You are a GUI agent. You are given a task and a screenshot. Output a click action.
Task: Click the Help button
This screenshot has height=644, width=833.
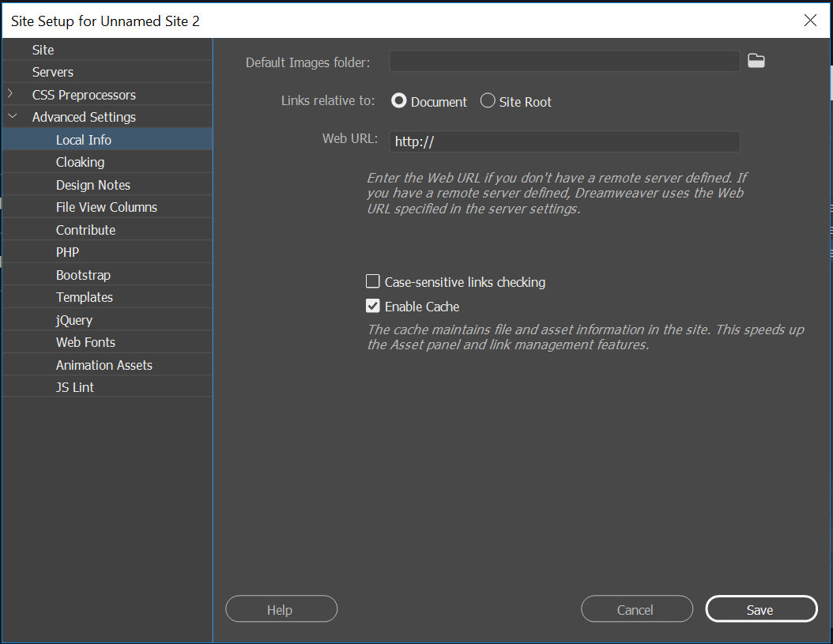pyautogui.click(x=281, y=608)
